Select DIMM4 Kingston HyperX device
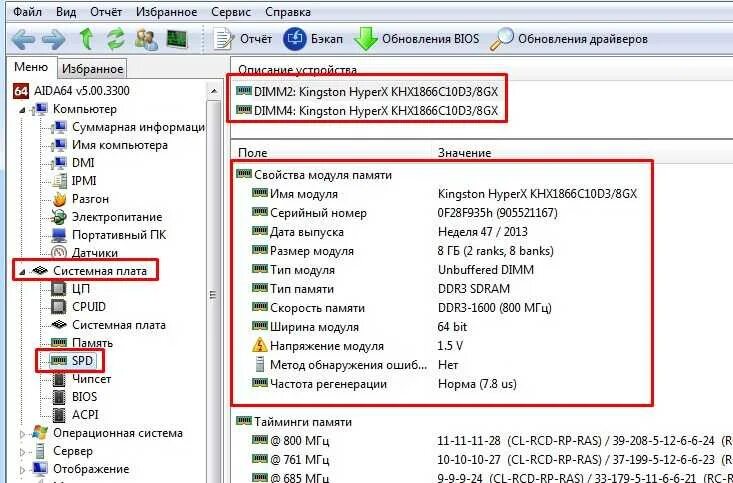 pyautogui.click(x=367, y=111)
